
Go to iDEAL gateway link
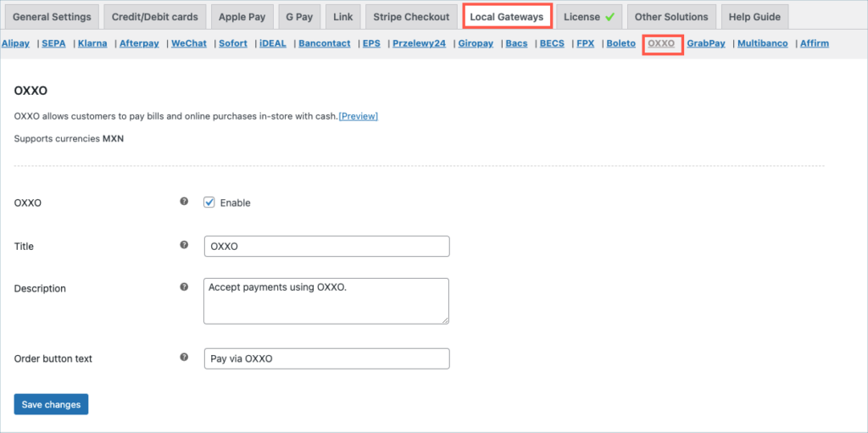pos(273,43)
